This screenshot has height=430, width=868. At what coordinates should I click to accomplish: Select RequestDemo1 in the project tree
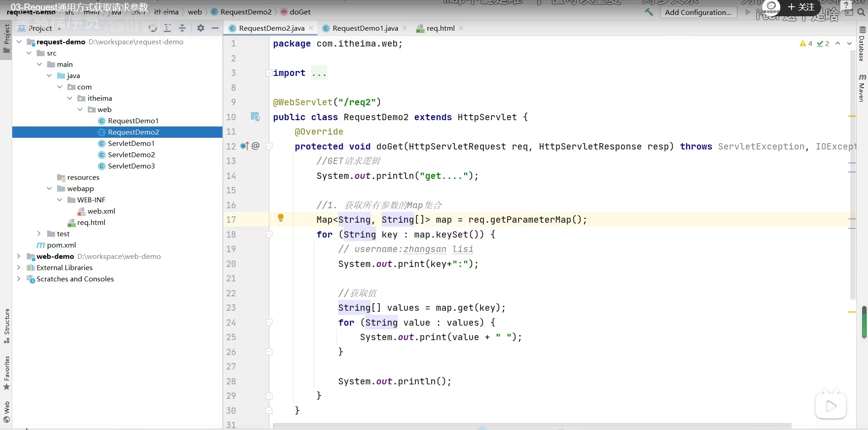pos(133,121)
